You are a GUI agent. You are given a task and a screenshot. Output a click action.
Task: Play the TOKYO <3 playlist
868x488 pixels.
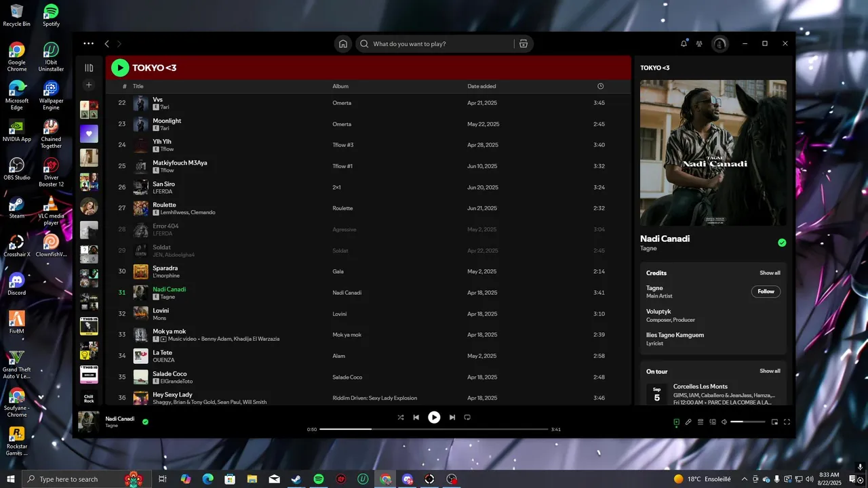120,68
